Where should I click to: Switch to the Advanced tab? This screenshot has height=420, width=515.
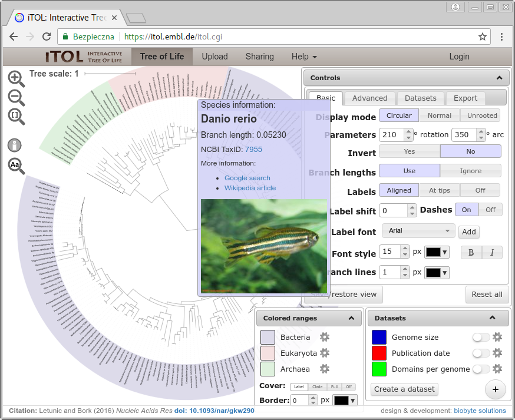click(x=369, y=98)
